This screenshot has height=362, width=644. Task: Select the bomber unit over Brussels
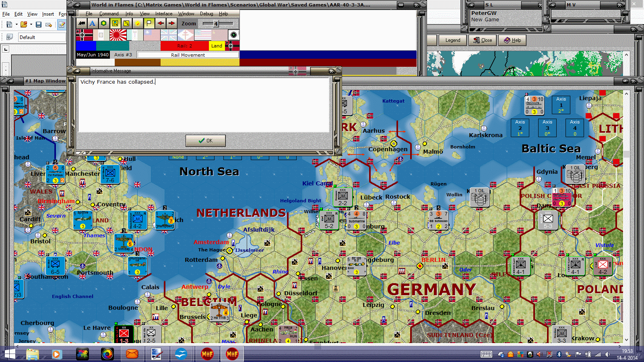(x=220, y=311)
